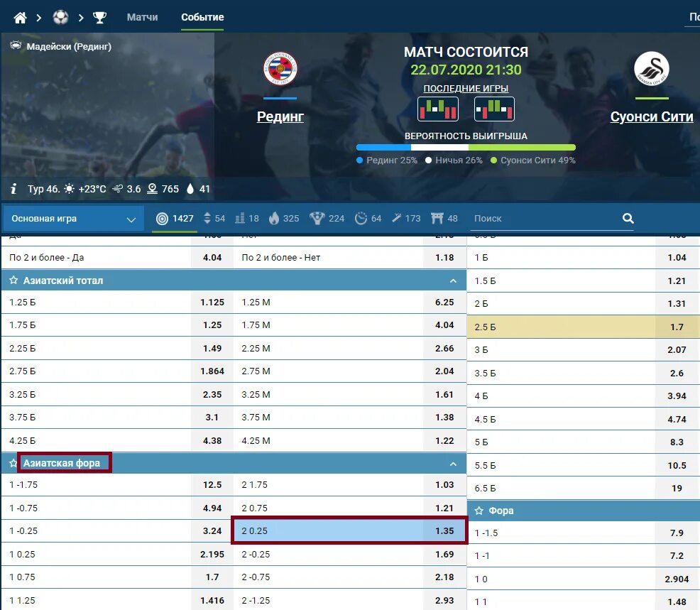Open the trophy tournament icon in breadcrumb
The image size is (700, 610).
pos(99,18)
